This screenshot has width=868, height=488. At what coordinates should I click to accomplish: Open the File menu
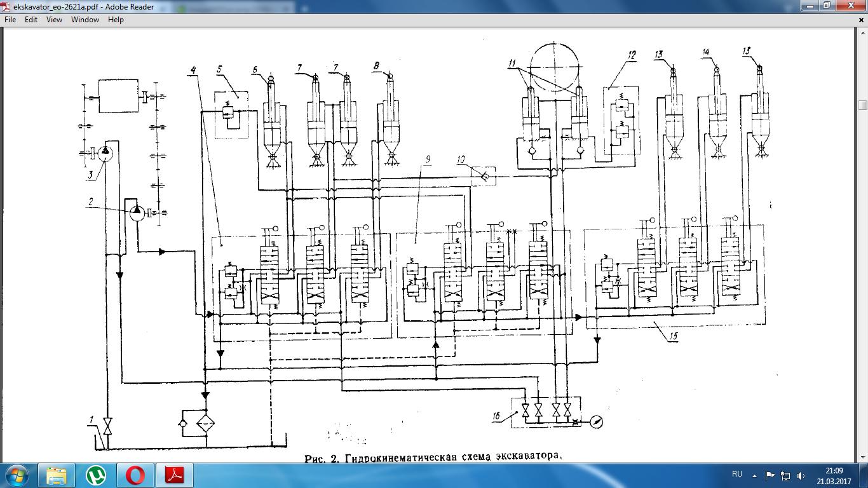point(10,20)
